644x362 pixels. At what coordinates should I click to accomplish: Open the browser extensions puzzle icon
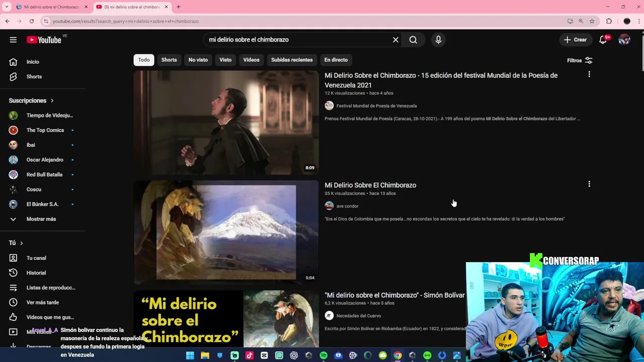[x=609, y=21]
